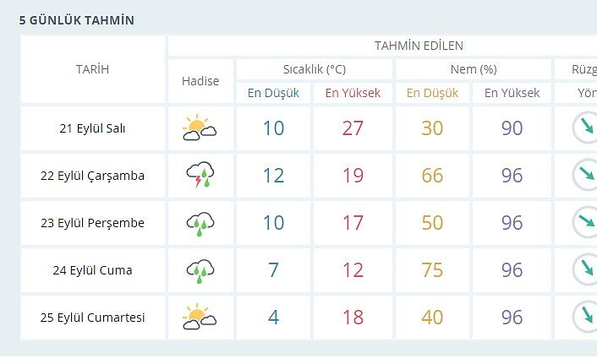597x364 pixels.
Task: Click the thunderstorm icon for 22 Eylül Çarşamba
Action: pyautogui.click(x=200, y=176)
